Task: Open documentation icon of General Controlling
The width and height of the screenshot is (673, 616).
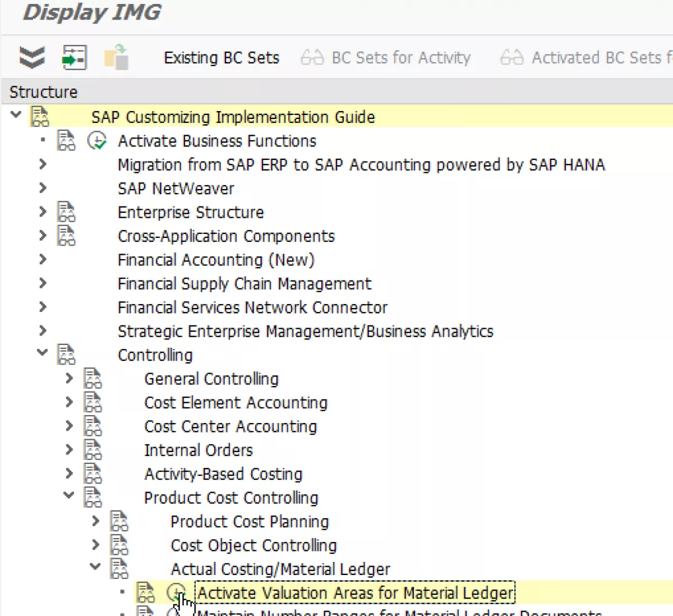Action: (x=93, y=379)
